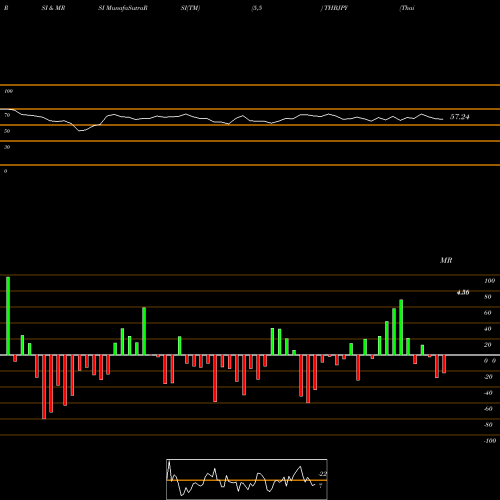The image size is (500, 500).
Task: Click the RSI axis label 0 at left
Action: (x=5, y=171)
